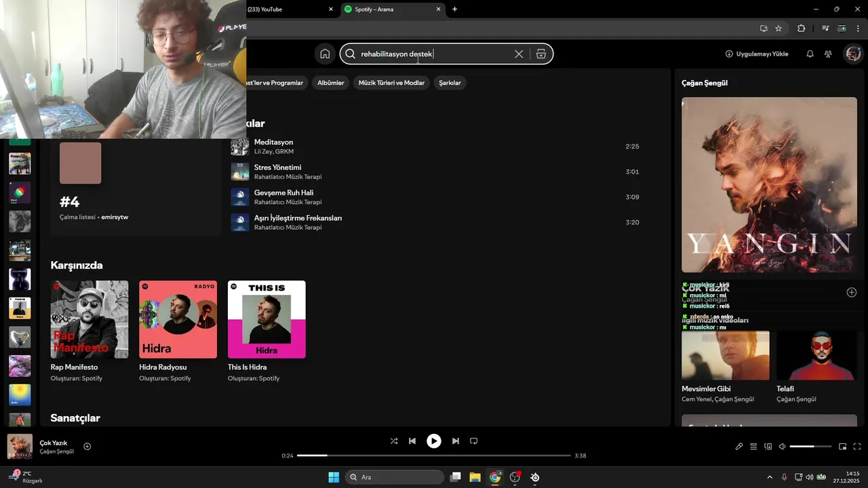868x488 pixels.
Task: Play the song Stres Yönetimi
Action: [x=435, y=171]
